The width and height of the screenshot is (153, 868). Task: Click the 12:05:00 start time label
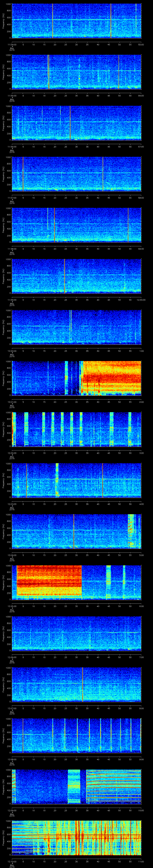point(12,606)
